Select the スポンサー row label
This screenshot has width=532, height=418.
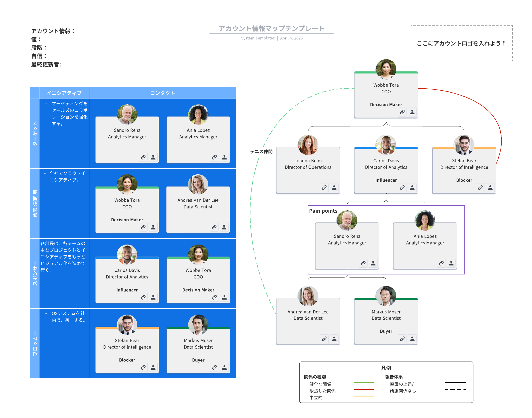pos(35,274)
